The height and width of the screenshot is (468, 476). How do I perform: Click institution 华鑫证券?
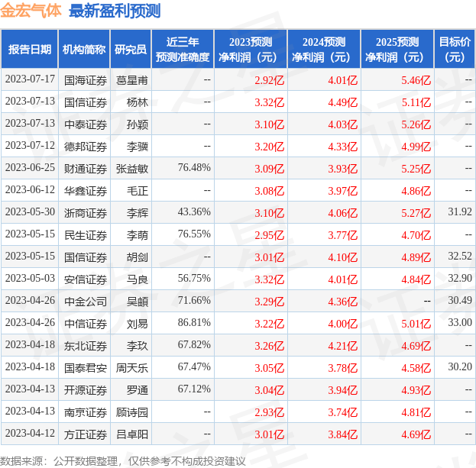click(x=86, y=191)
